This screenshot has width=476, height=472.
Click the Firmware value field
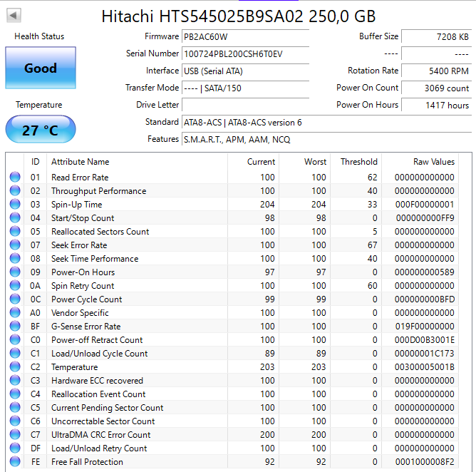[x=245, y=37]
